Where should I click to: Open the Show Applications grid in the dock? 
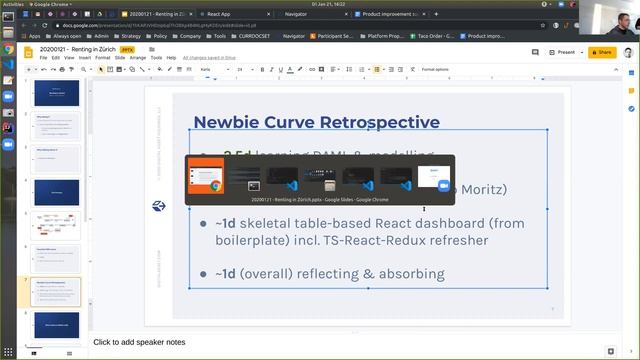point(8,352)
